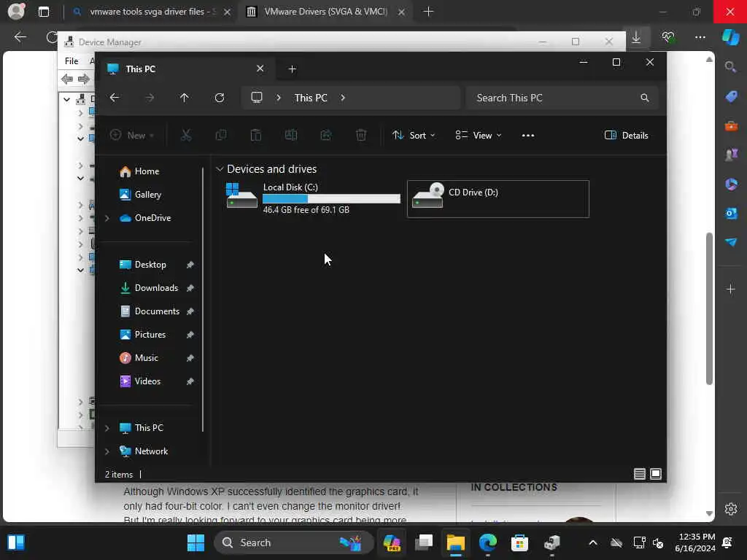Click the Delete trash icon

361,135
